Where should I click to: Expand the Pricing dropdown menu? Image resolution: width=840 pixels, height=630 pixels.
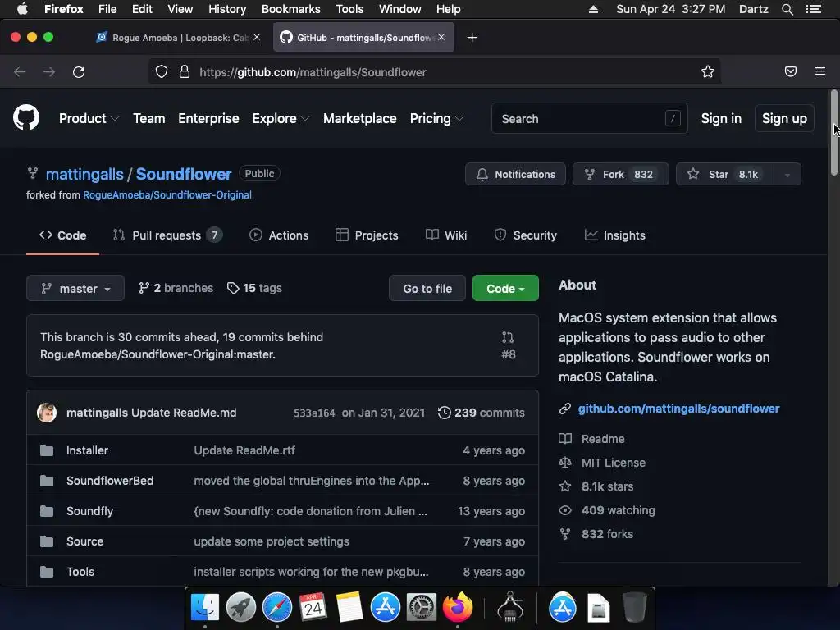436,118
